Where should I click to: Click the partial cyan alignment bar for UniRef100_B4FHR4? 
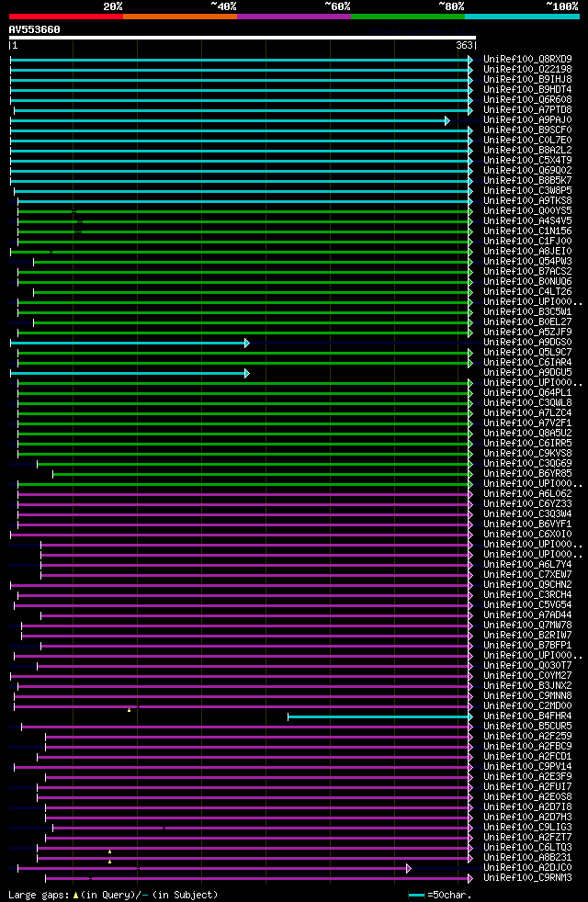[379, 716]
